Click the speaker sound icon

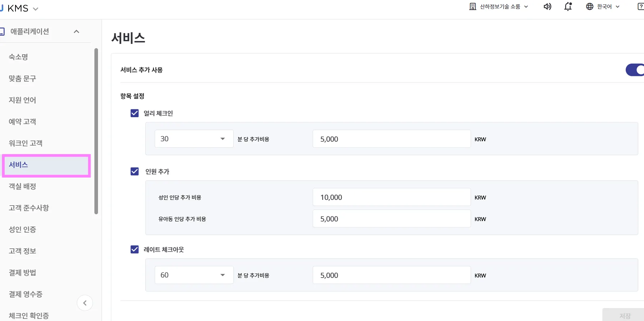click(547, 7)
